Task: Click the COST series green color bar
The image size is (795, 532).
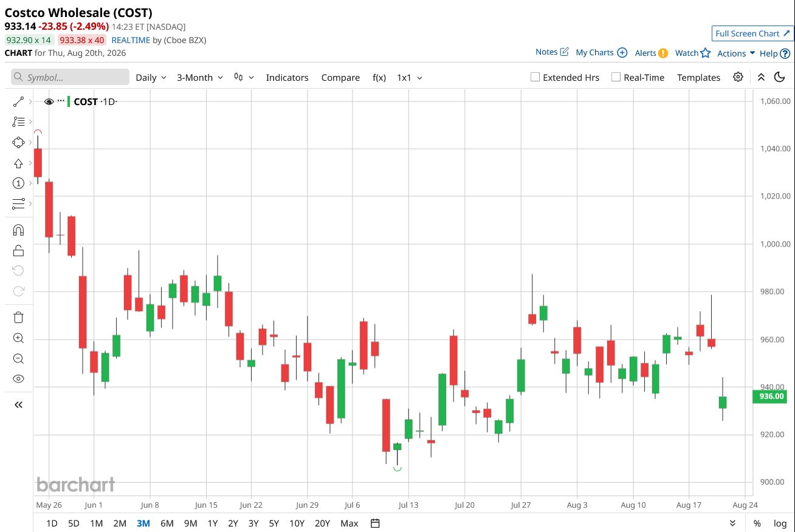Action: (69, 102)
